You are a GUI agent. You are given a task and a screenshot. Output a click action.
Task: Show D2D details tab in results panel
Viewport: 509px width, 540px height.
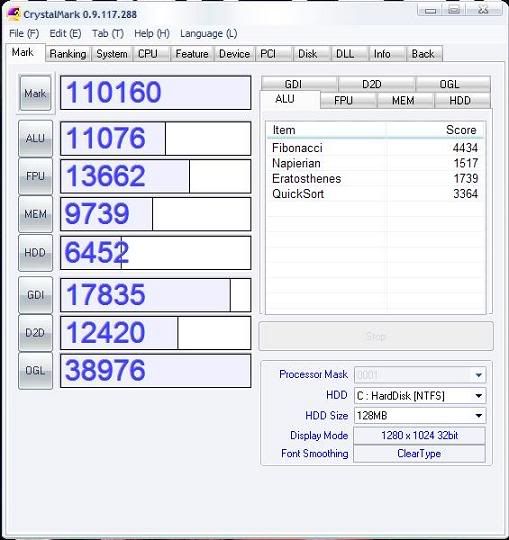(x=377, y=84)
